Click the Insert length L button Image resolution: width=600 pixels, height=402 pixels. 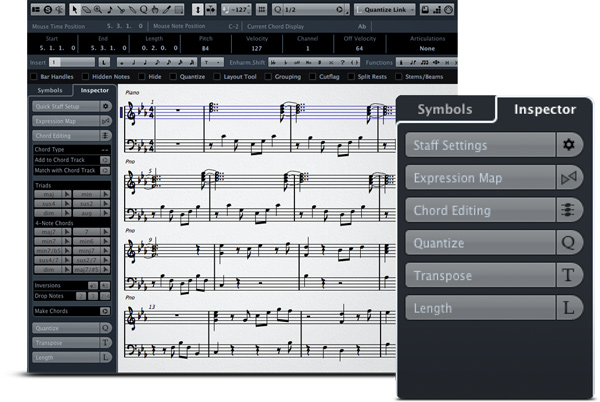pos(104,62)
